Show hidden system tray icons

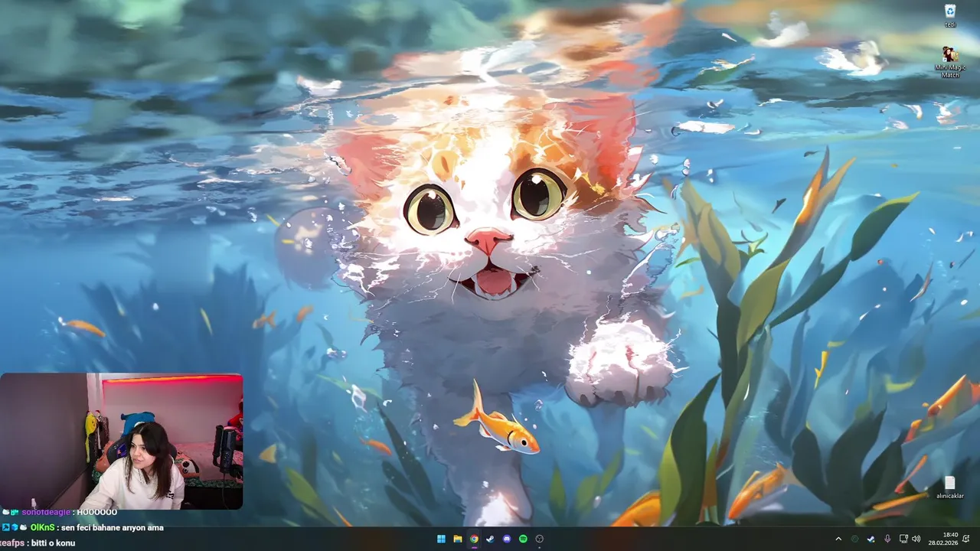(x=838, y=539)
